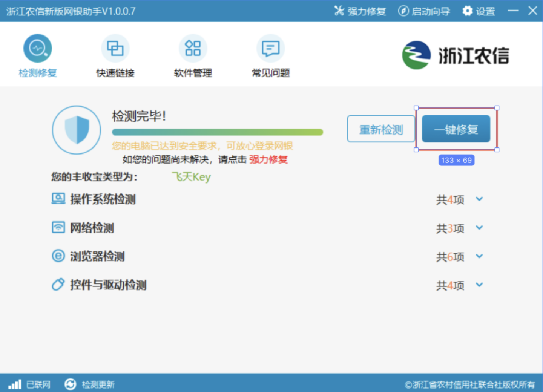Click the 一键修复 button
The width and height of the screenshot is (543, 392).
coord(456,129)
